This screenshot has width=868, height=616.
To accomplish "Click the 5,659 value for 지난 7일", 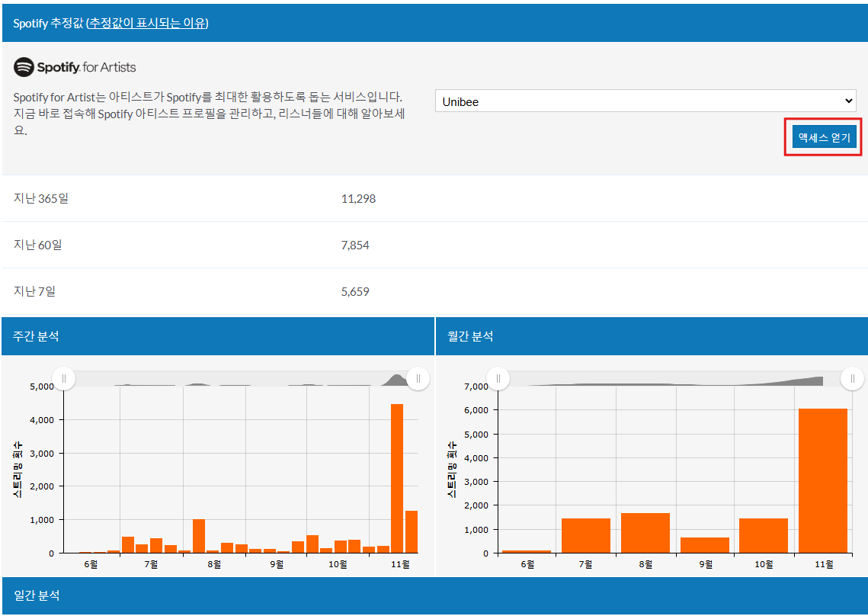I will click(x=355, y=291).
